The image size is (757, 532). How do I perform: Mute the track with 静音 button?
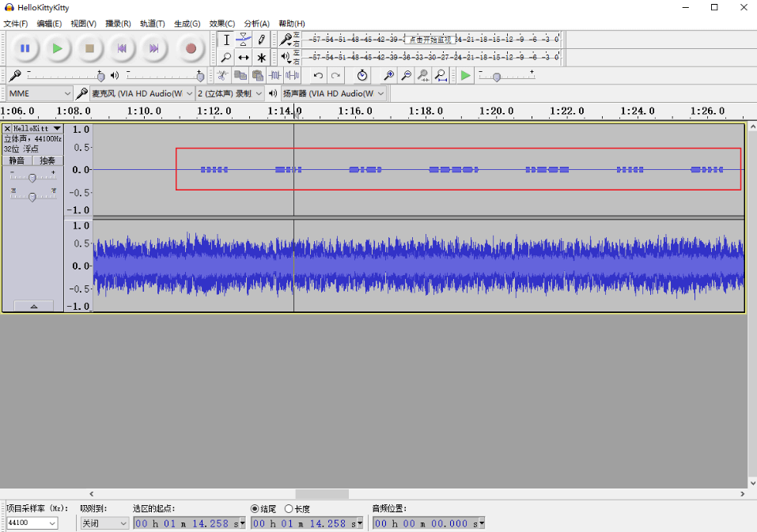point(17,160)
